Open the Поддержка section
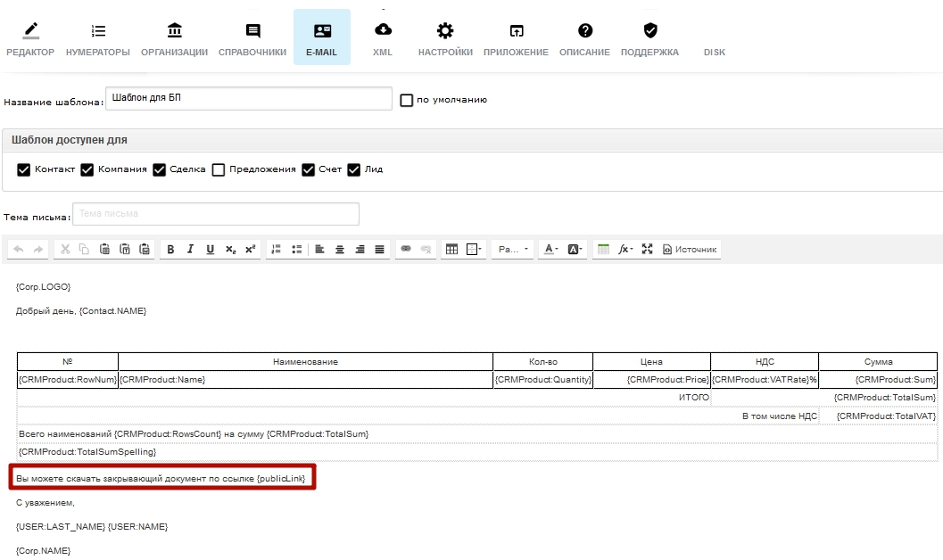943x560 pixels. tap(649, 39)
